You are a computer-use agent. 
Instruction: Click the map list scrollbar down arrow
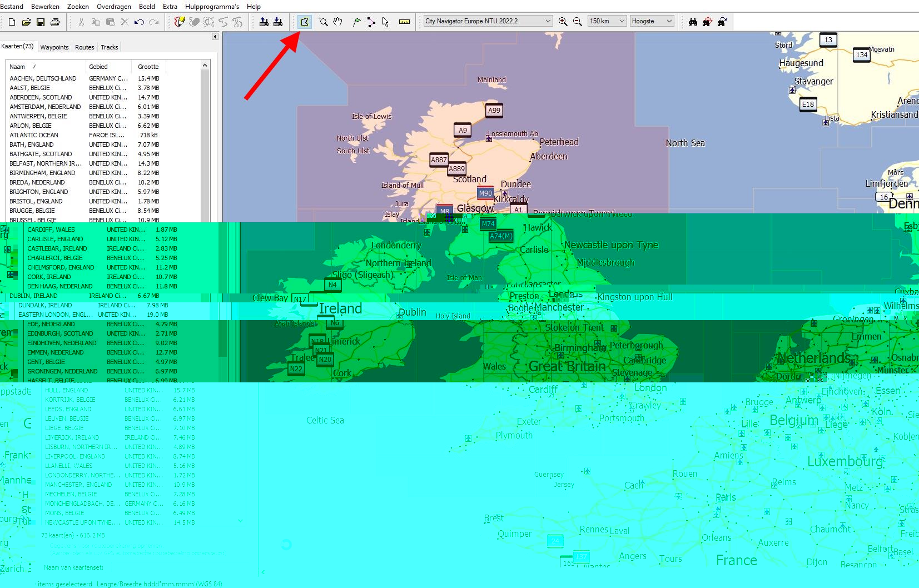click(x=240, y=521)
